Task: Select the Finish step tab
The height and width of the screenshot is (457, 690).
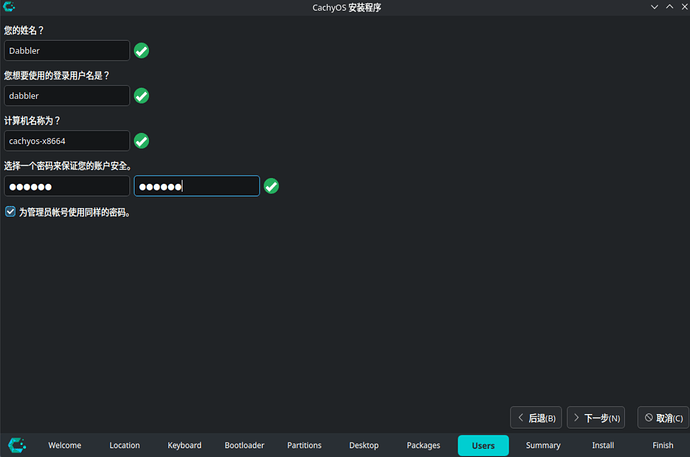Action: tap(663, 445)
